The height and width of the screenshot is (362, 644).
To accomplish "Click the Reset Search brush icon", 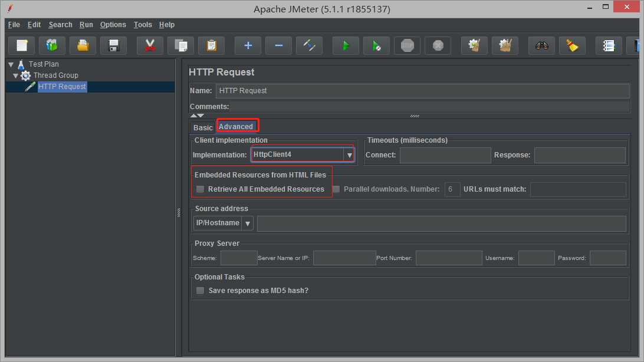I will (x=572, y=45).
